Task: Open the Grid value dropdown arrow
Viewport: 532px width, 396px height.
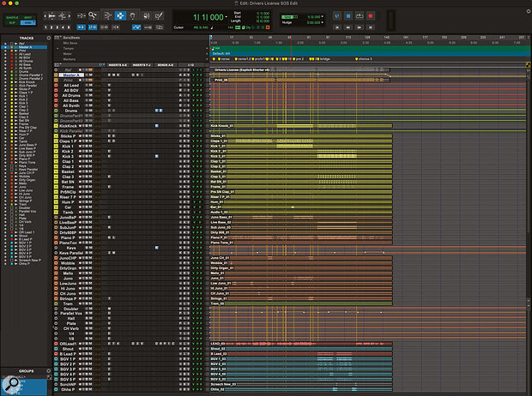Action: tap(323, 16)
